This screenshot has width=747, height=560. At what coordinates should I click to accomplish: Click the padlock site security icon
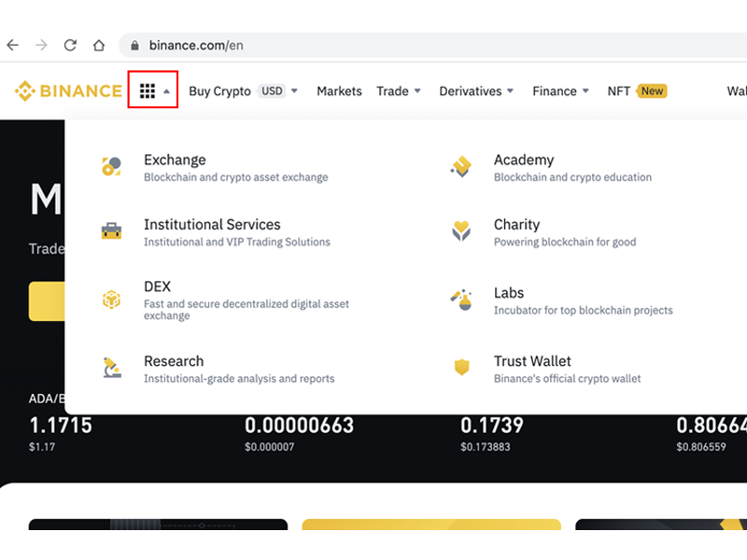(x=134, y=45)
